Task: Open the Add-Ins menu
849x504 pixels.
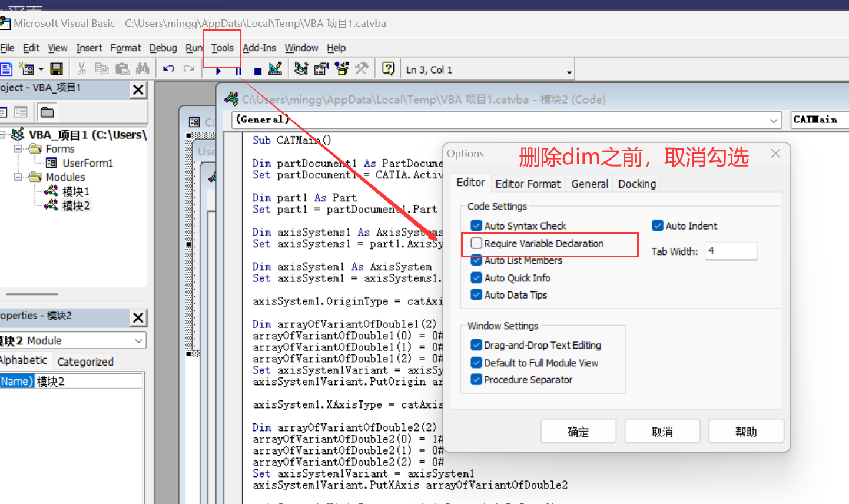Action: tap(259, 48)
